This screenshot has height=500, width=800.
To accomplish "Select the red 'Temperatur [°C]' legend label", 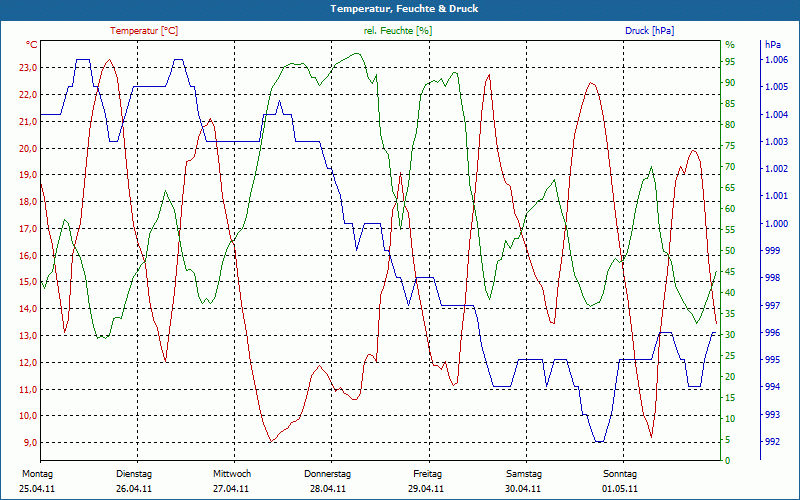I will tap(144, 31).
